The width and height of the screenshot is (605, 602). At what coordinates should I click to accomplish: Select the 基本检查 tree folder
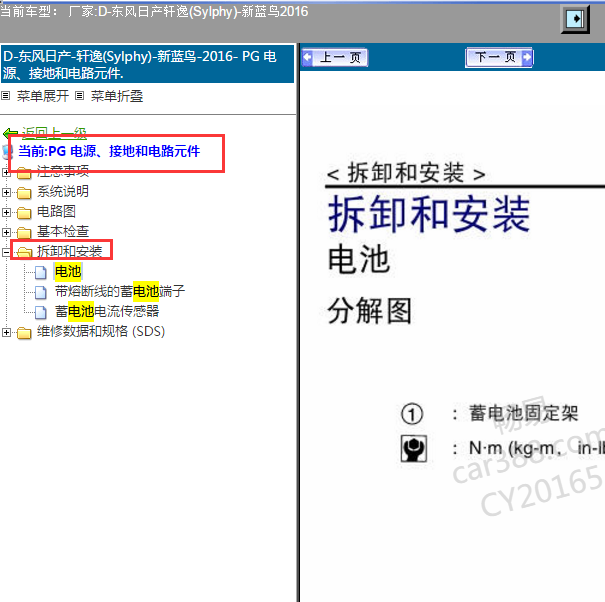click(x=63, y=232)
